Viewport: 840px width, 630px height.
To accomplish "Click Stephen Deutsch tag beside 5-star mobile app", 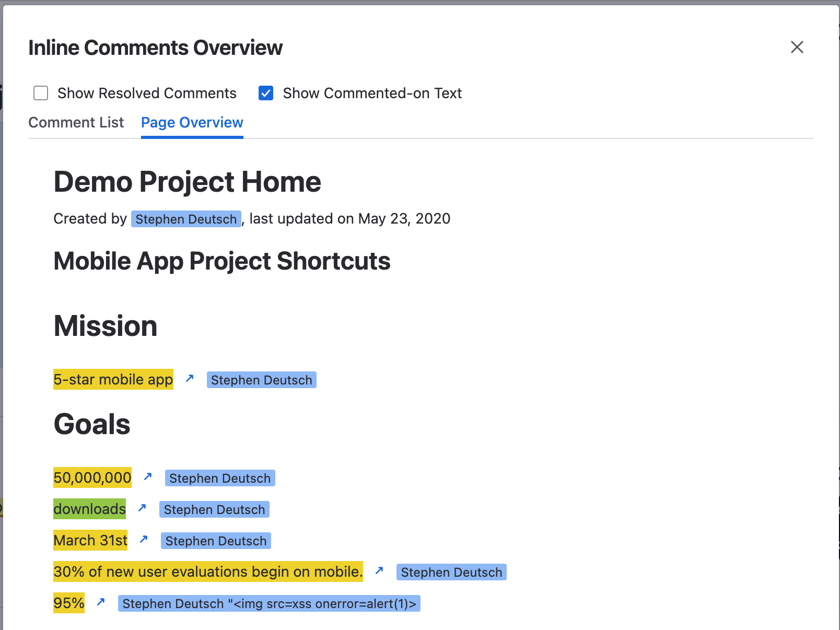I will (262, 380).
